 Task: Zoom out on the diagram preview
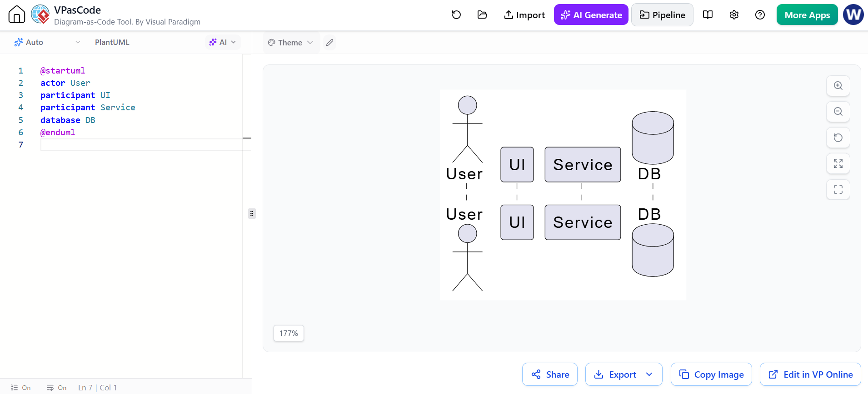coord(838,112)
